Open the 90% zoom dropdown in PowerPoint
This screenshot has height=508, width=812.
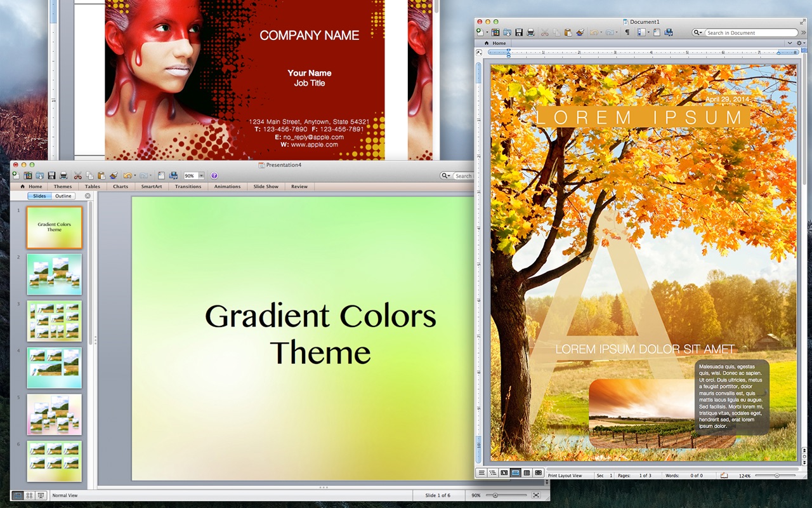coord(201,176)
